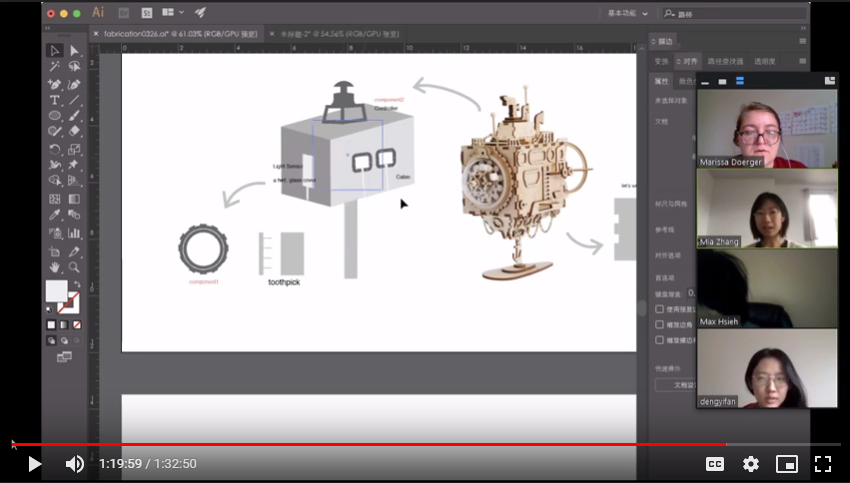The height and width of the screenshot is (483, 850).
Task: Select the Gradient tool
Action: [74, 199]
